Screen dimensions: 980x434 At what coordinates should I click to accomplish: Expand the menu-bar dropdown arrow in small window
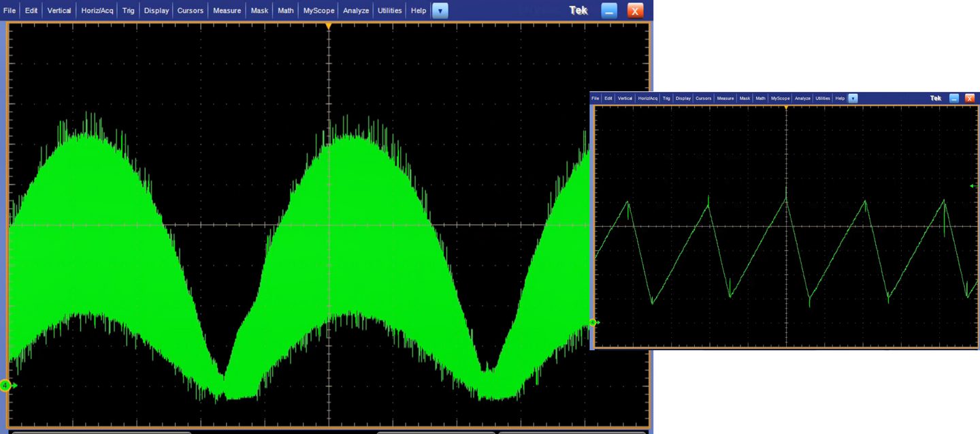point(853,98)
